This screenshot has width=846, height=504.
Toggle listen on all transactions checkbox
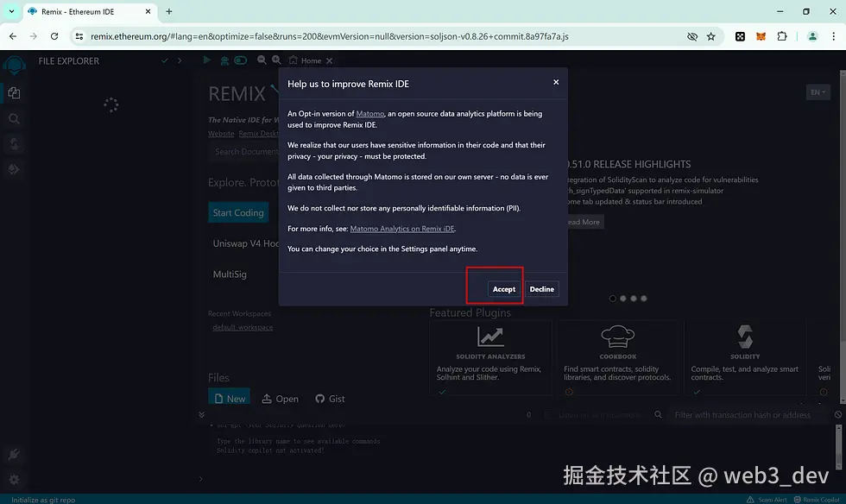click(x=548, y=414)
